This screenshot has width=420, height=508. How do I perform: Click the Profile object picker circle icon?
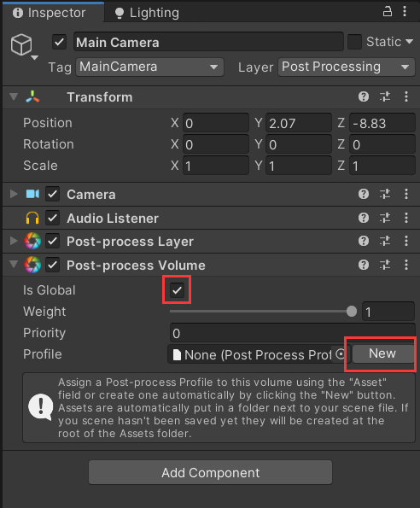click(341, 354)
